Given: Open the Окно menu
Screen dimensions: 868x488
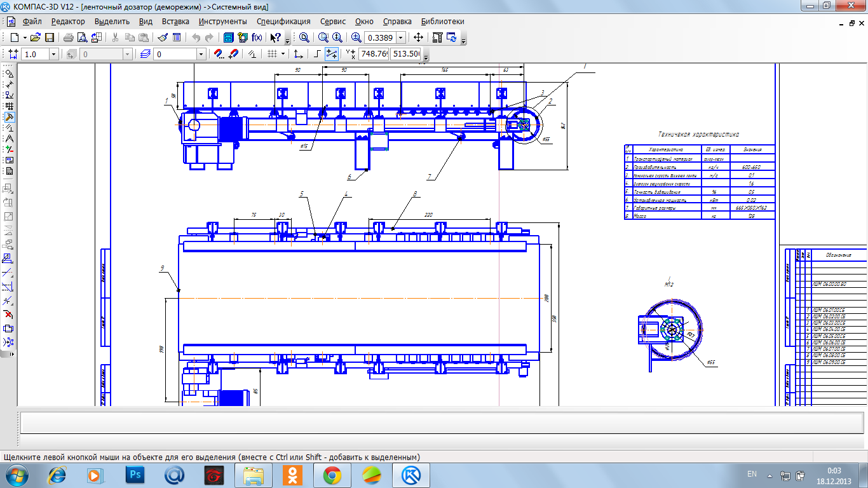Looking at the screenshot, I should click(x=364, y=21).
